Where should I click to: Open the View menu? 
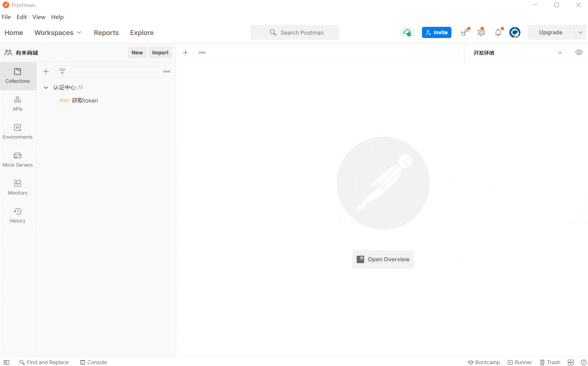[x=39, y=17]
